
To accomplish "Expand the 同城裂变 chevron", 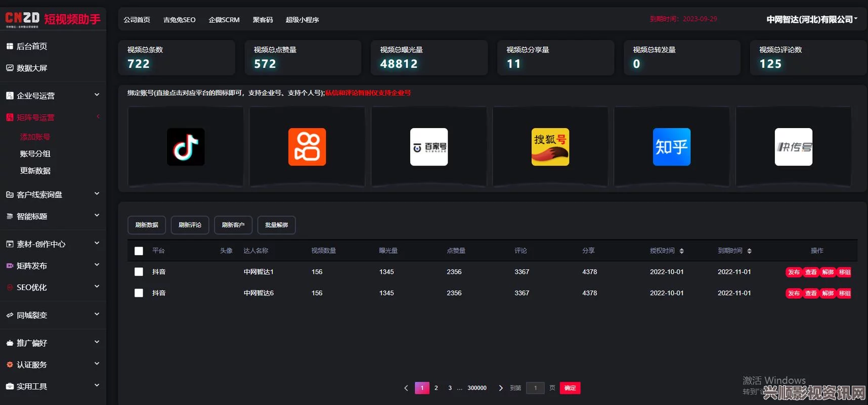I will click(x=97, y=314).
